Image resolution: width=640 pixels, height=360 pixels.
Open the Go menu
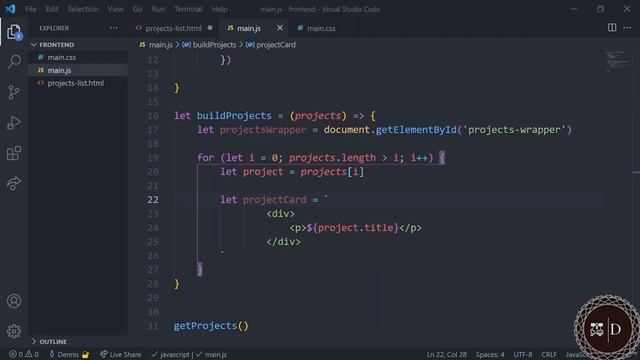tap(138, 9)
